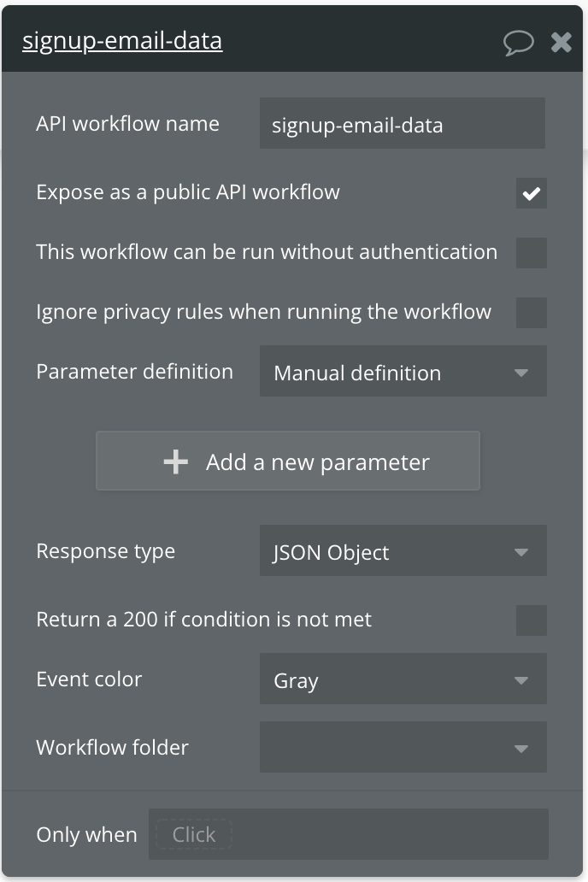588x882 pixels.
Task: Click the 'Only when' label
Action: tap(86, 834)
